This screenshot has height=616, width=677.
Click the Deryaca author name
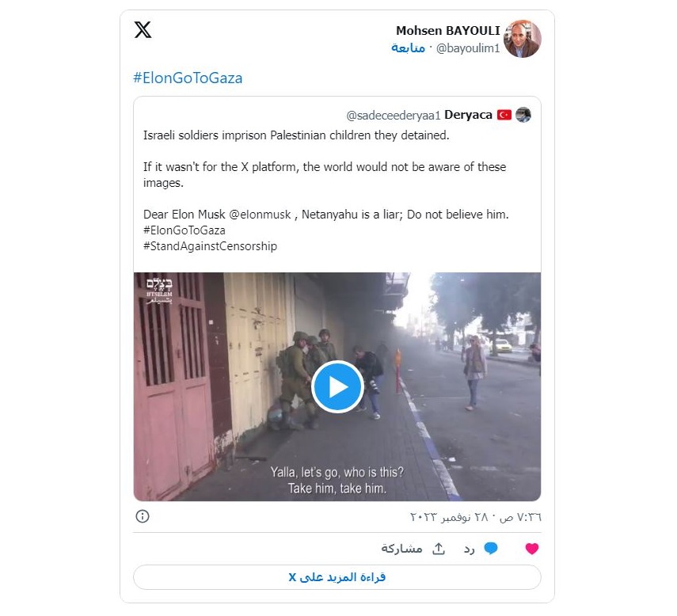[x=469, y=115]
